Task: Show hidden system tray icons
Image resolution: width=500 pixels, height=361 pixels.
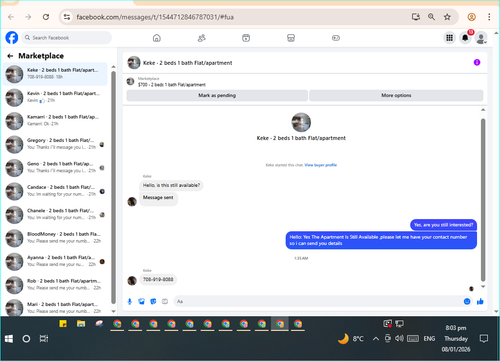Action: coord(376,339)
